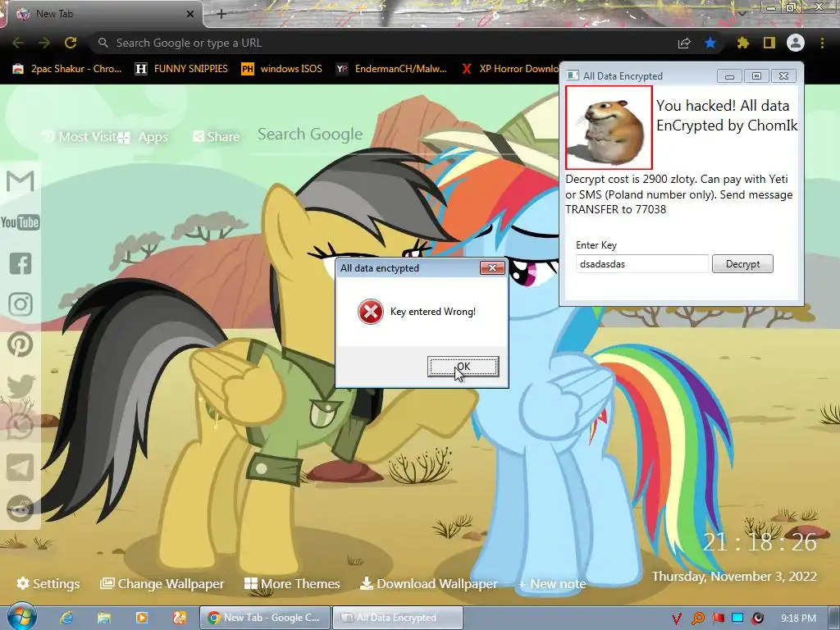
Task: Open the Chrome profile avatar
Action: click(x=796, y=43)
